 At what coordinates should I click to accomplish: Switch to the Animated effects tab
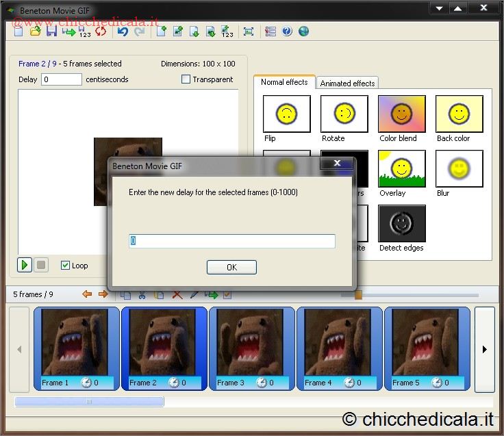click(347, 83)
